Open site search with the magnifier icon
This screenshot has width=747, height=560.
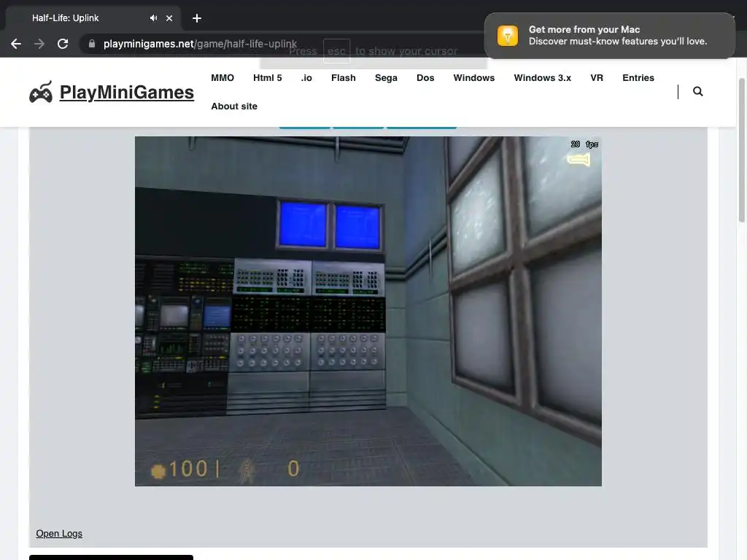(698, 91)
